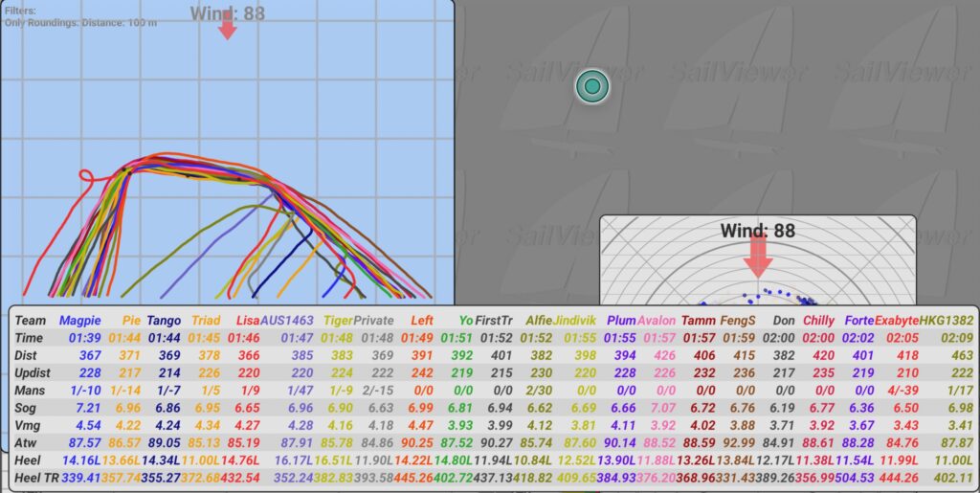Viewport: 980px width, 493px height.
Task: Select the Plum team column header
Action: point(621,321)
